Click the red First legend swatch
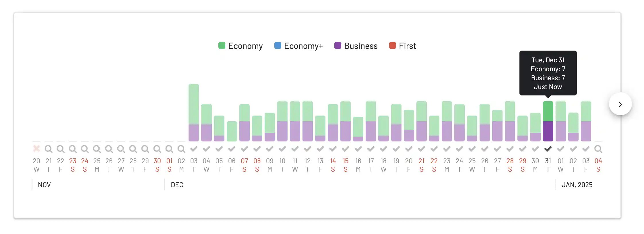 pos(392,46)
